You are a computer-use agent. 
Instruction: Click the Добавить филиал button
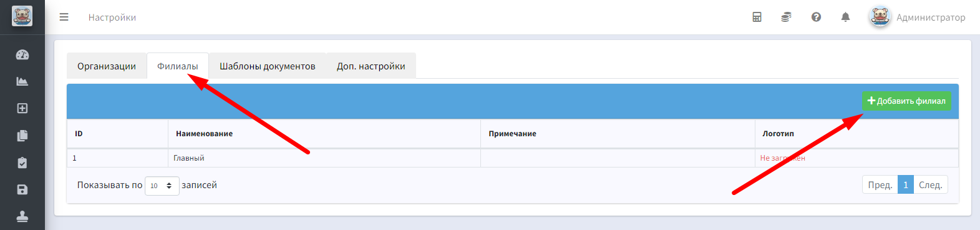tap(906, 101)
